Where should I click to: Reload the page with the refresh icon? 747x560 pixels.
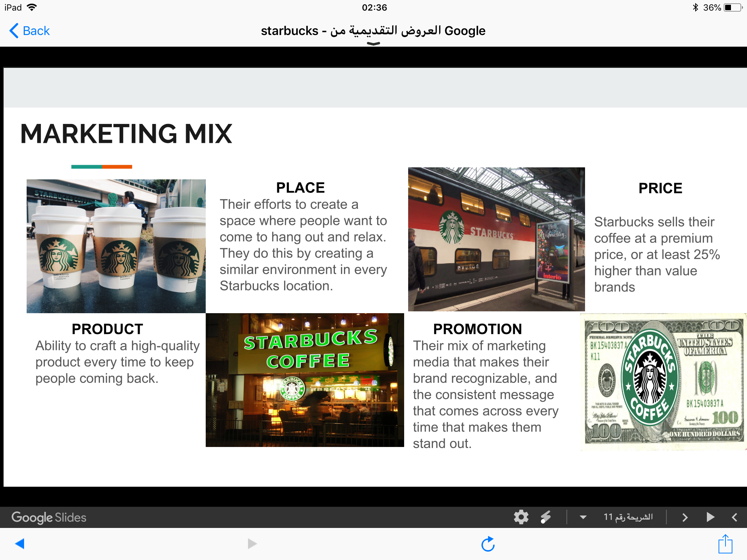click(x=488, y=544)
